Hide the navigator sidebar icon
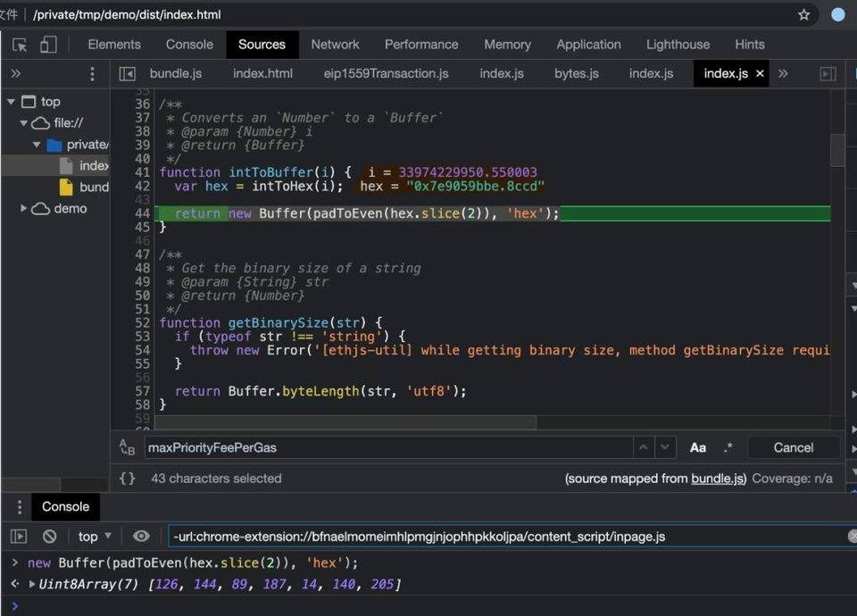This screenshot has height=616, width=857. pyautogui.click(x=128, y=74)
